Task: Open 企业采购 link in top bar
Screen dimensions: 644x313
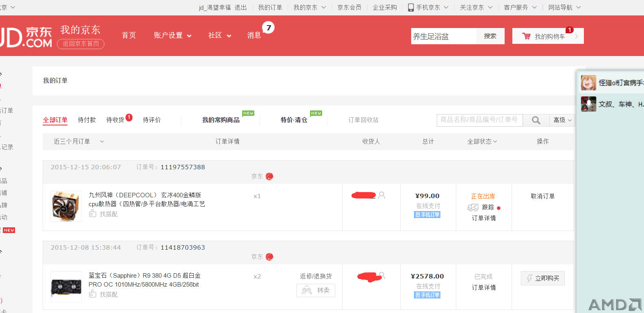Action: click(x=385, y=7)
